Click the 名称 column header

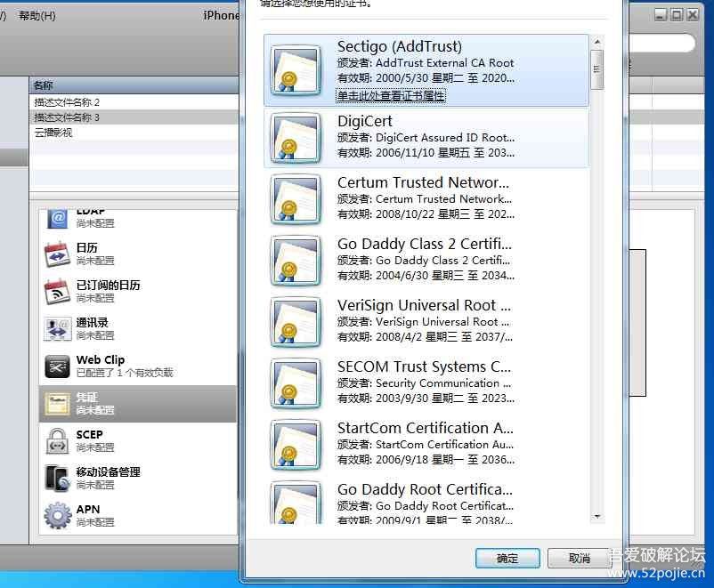tap(134, 85)
